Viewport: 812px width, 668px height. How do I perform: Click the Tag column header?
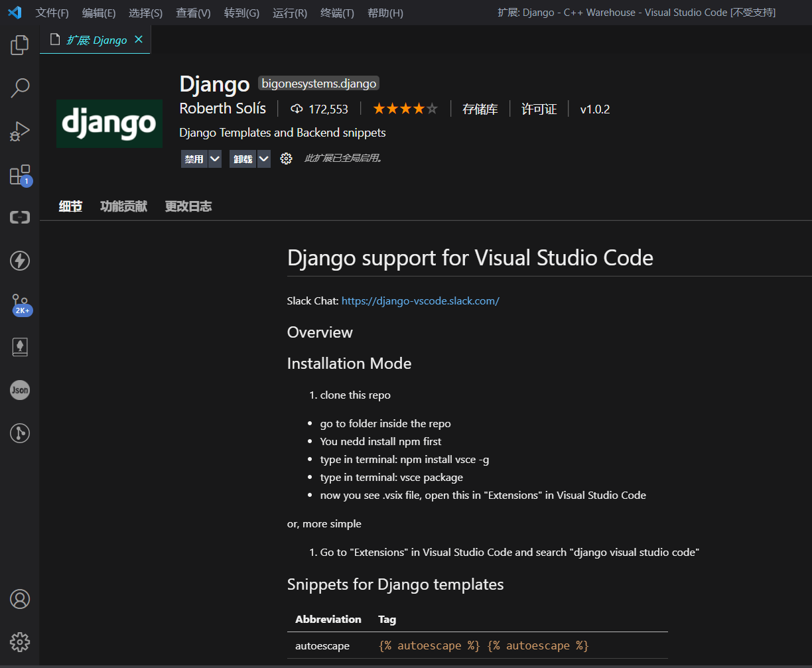click(387, 619)
